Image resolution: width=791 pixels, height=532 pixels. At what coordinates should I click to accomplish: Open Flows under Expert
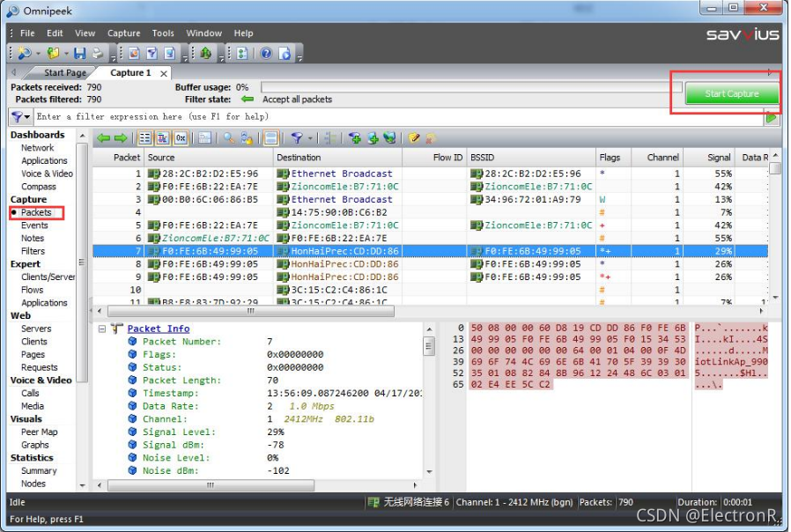point(32,290)
